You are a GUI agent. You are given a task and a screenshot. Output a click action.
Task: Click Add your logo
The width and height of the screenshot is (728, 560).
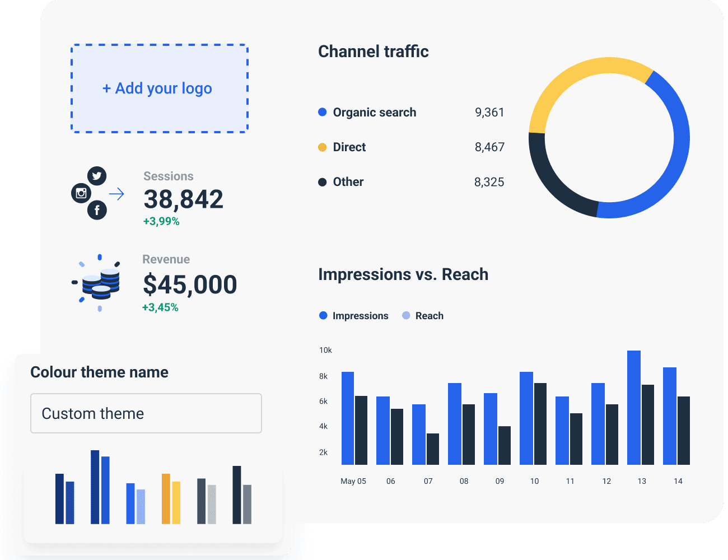159,88
